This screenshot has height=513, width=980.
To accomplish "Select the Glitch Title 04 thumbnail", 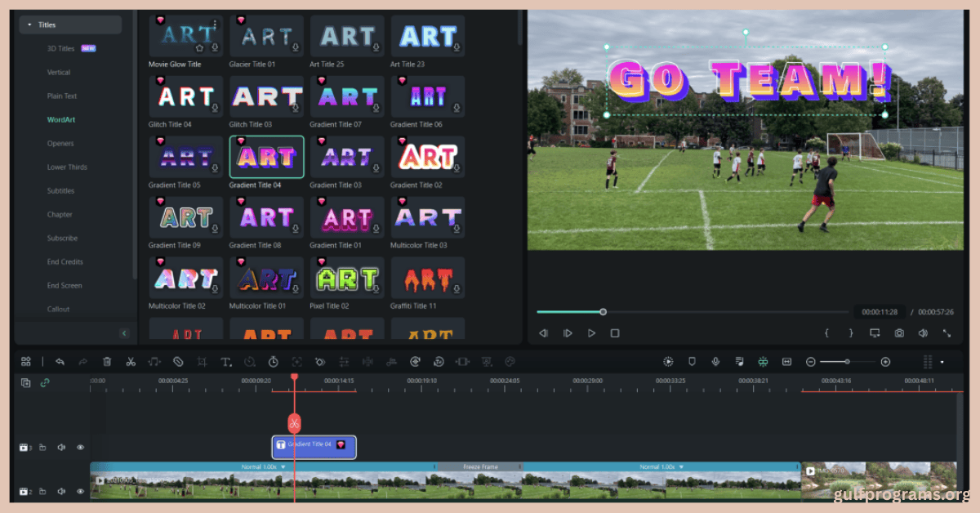I will pos(185,96).
